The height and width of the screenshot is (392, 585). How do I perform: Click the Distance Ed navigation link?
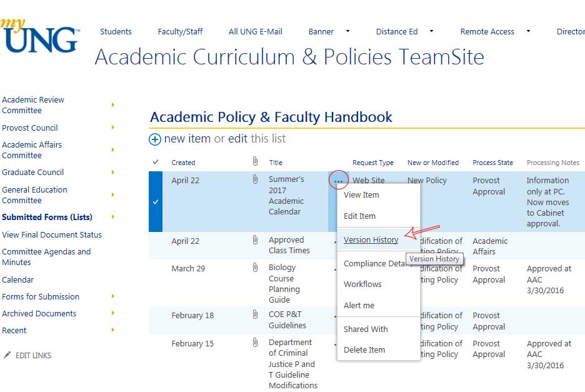pos(397,32)
